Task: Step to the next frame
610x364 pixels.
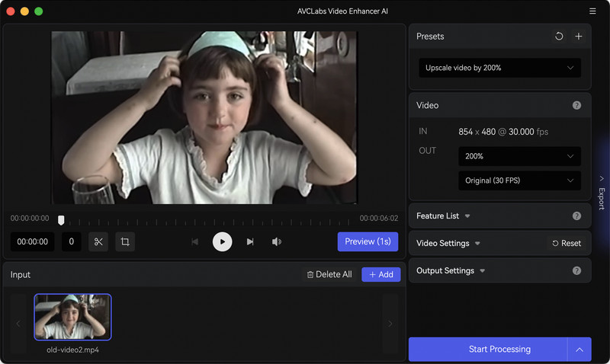Action: coord(250,242)
